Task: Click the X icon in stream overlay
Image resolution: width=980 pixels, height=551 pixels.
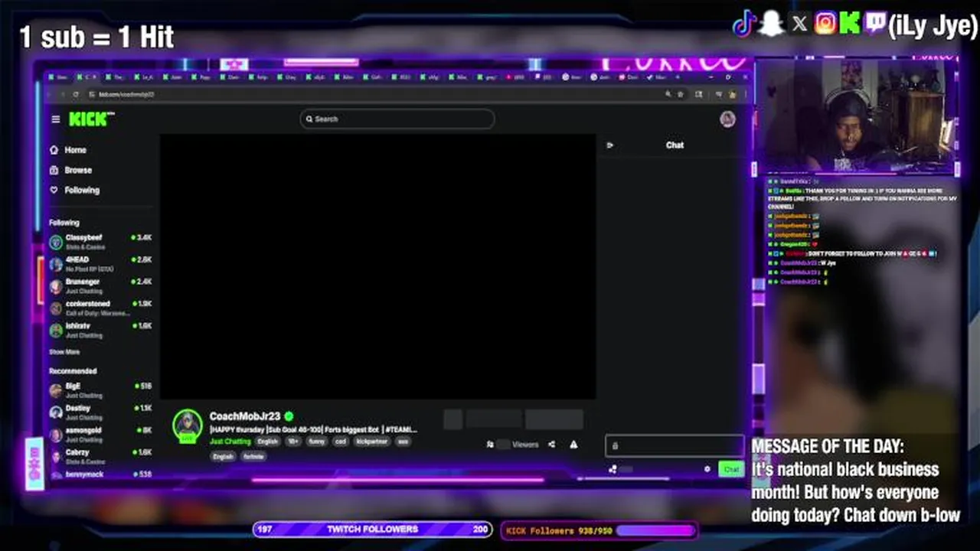Action: click(799, 24)
